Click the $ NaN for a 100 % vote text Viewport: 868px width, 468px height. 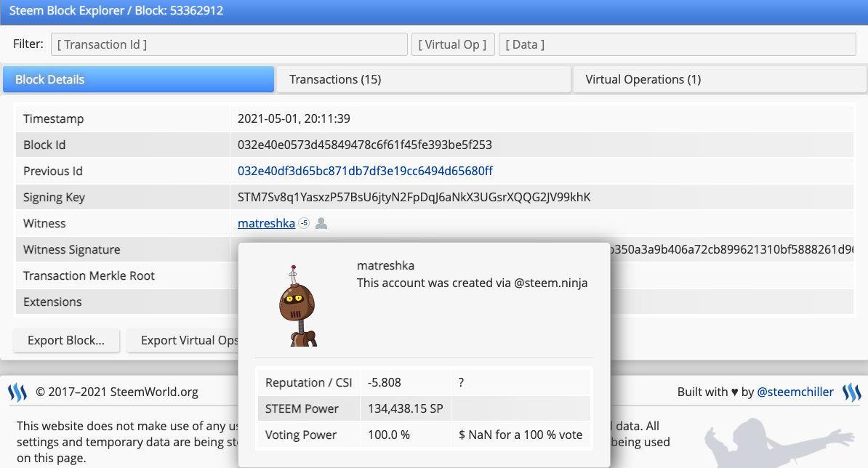pos(521,435)
